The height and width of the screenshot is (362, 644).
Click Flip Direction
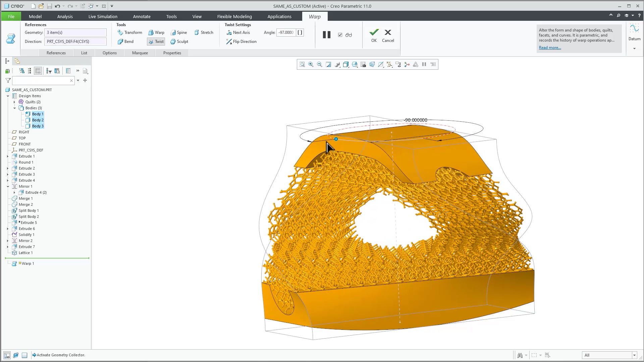point(241,42)
